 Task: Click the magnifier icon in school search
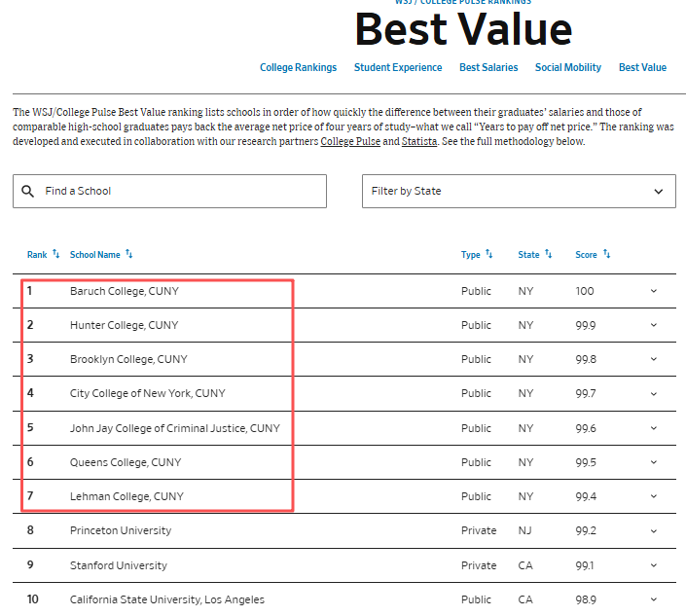(x=27, y=192)
